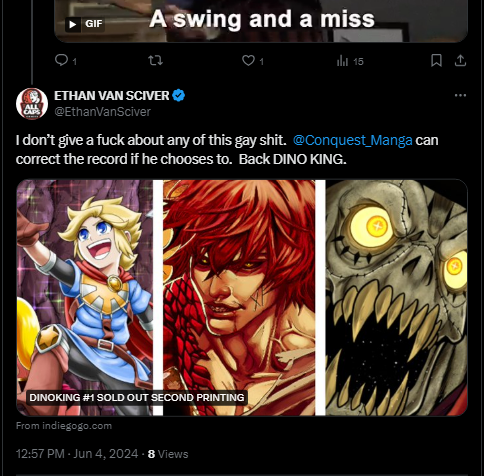The width and height of the screenshot is (484, 476).
Task: Open the three-dot more options menu
Action: [460, 96]
